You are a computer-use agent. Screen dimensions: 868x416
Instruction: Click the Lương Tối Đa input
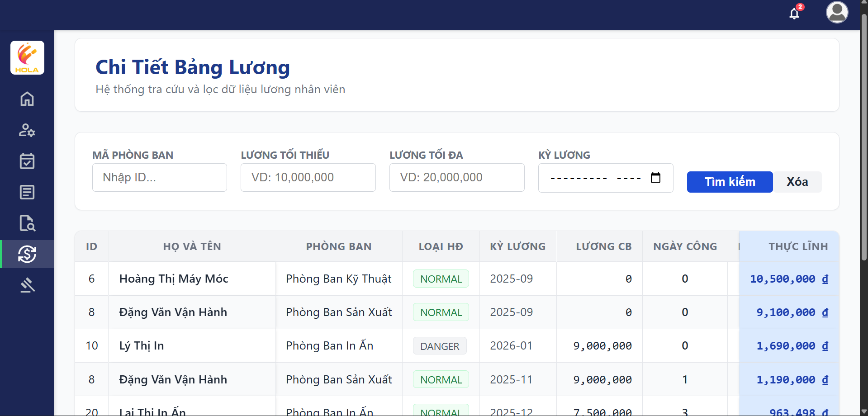pyautogui.click(x=456, y=177)
